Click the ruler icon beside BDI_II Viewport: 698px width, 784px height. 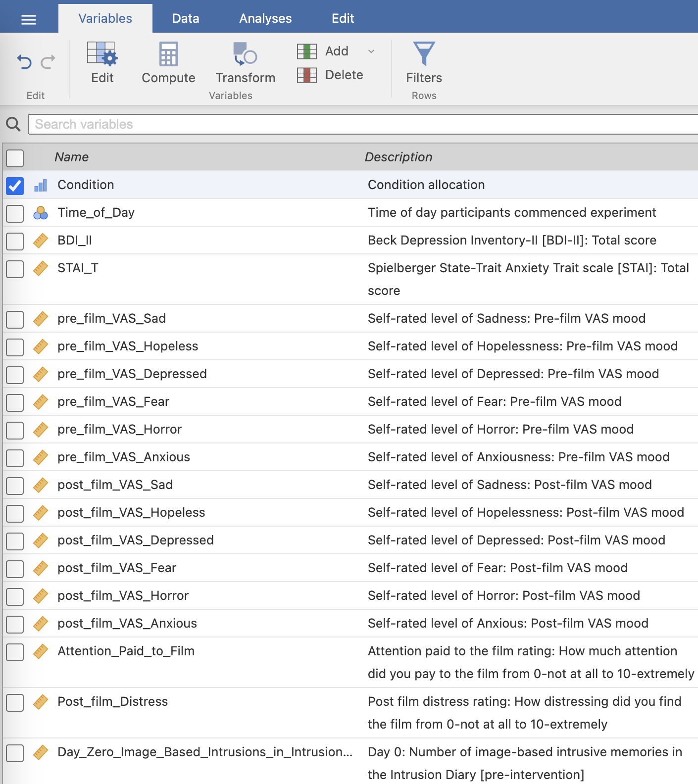pyautogui.click(x=41, y=241)
